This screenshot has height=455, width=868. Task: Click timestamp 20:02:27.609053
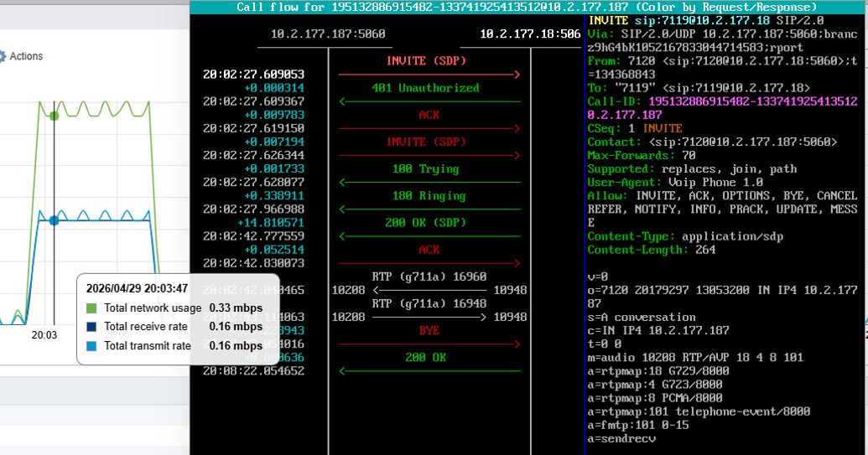[253, 74]
